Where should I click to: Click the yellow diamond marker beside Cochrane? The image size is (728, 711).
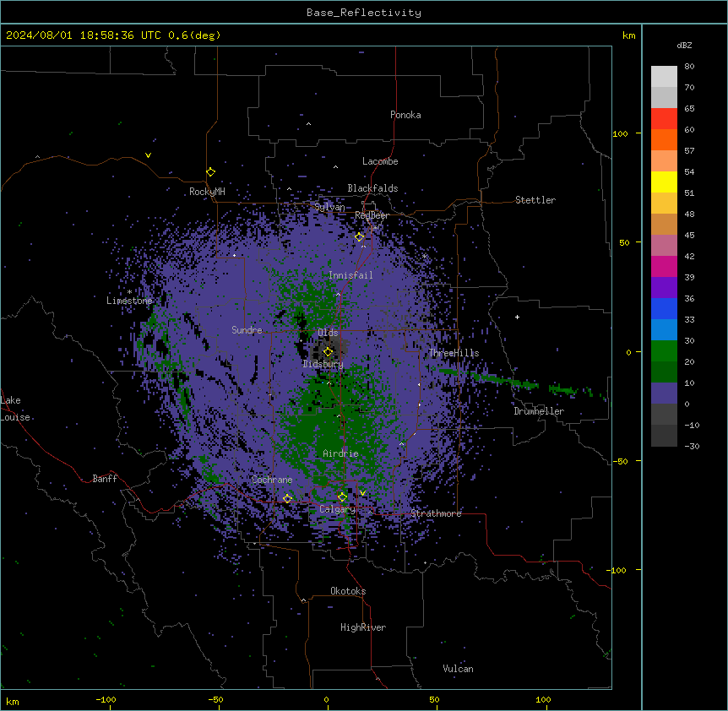coord(287,499)
